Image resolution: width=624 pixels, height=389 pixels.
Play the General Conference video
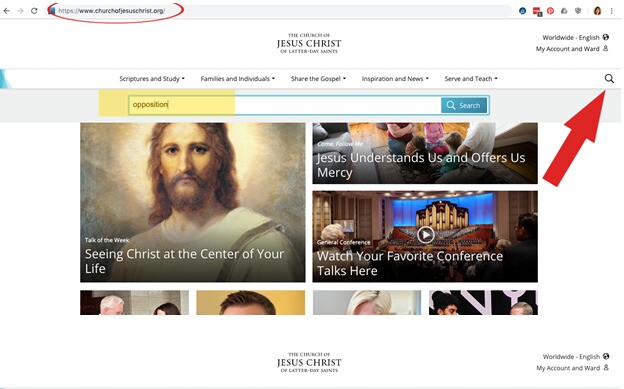click(x=425, y=235)
